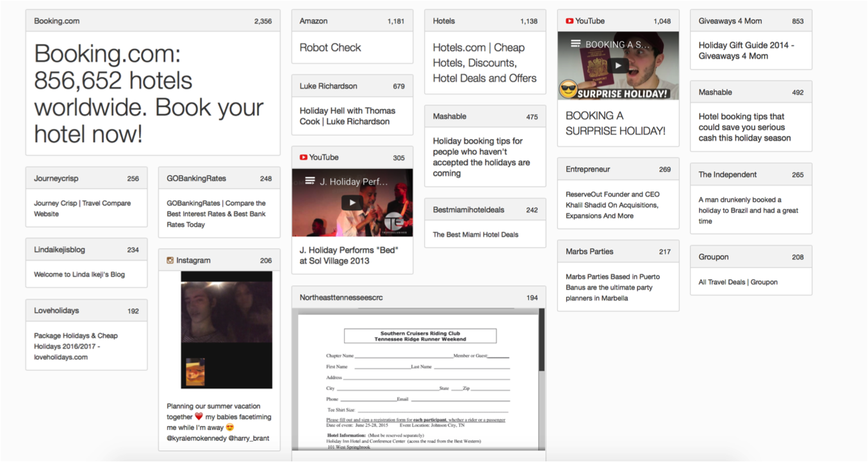Click the YouTube logo above the surprise holiday video
Screen dimensions: 868x462
point(569,21)
